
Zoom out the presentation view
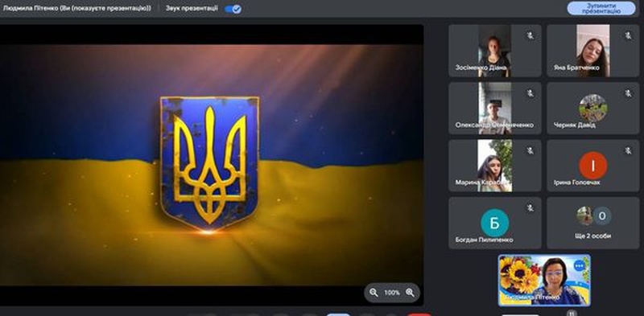374,293
